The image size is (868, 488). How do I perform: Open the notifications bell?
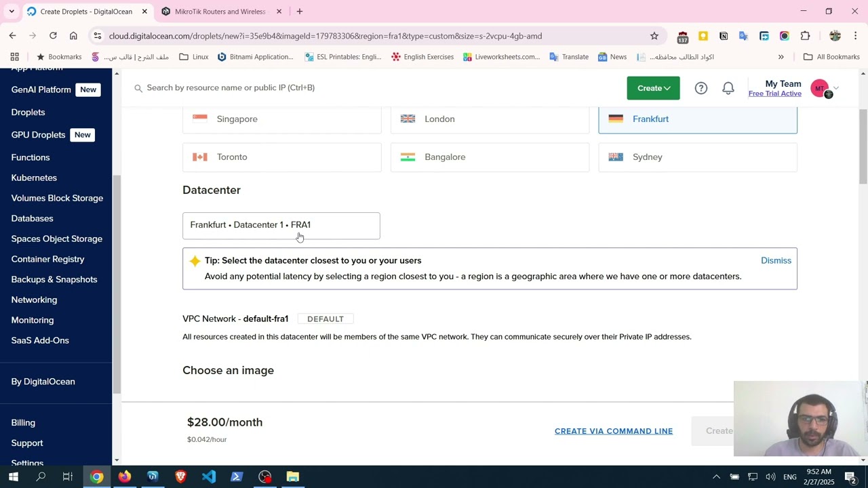pos(728,88)
